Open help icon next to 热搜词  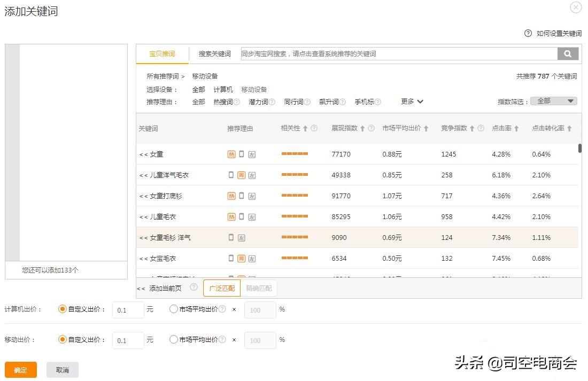tap(237, 102)
